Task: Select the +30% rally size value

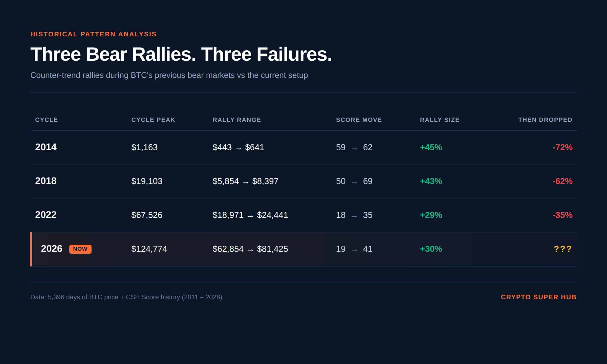Action: (x=431, y=249)
